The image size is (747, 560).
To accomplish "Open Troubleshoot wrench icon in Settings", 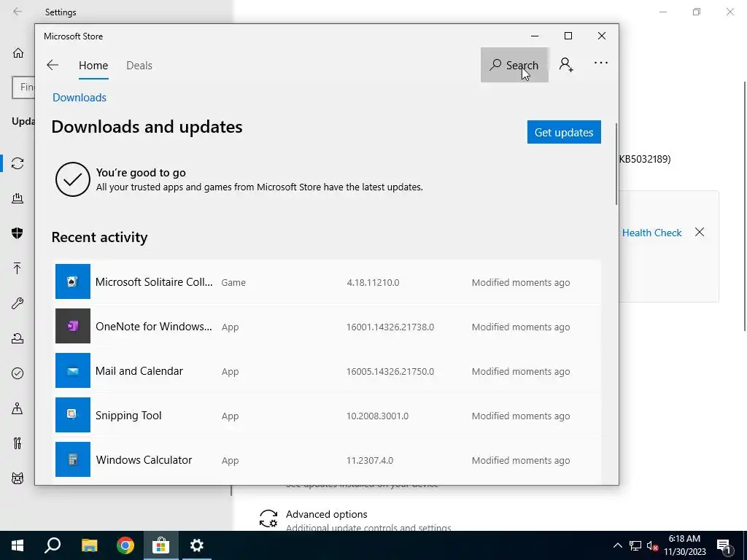I will coord(18,303).
